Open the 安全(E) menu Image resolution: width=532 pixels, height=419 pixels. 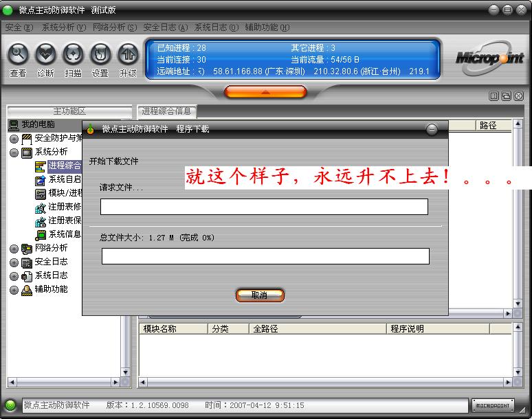tap(19, 27)
